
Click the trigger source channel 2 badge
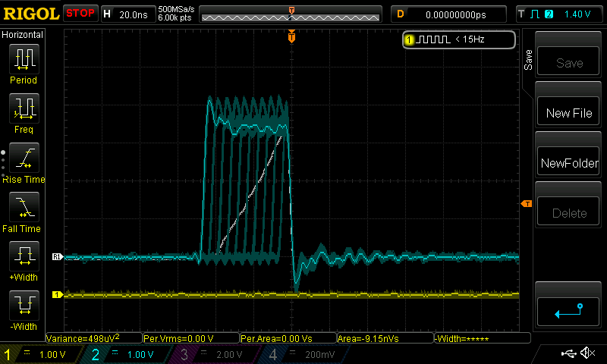(549, 14)
